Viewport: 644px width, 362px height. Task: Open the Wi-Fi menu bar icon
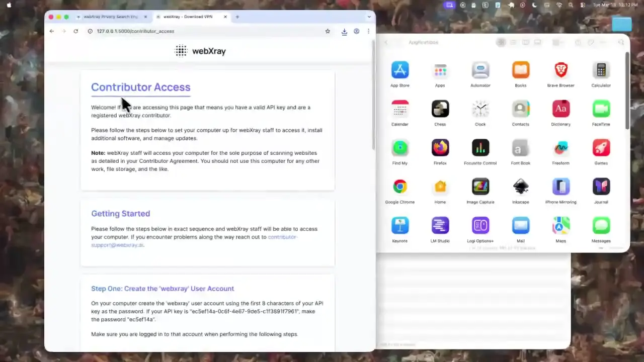coord(558,5)
